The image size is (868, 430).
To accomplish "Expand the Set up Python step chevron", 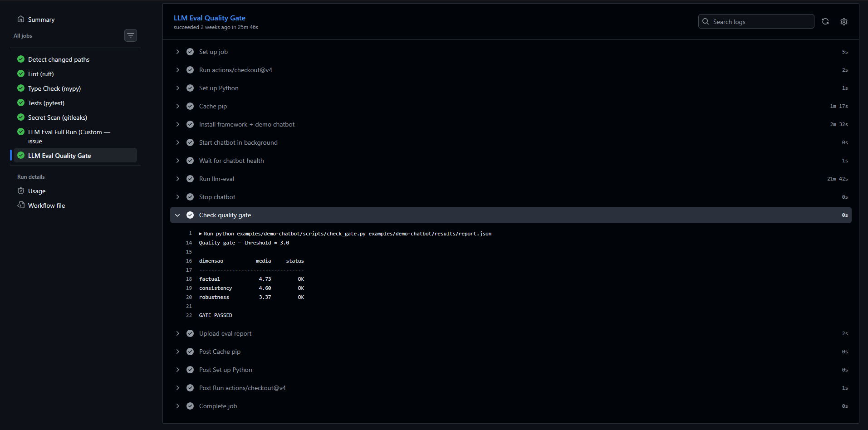I will 177,88.
